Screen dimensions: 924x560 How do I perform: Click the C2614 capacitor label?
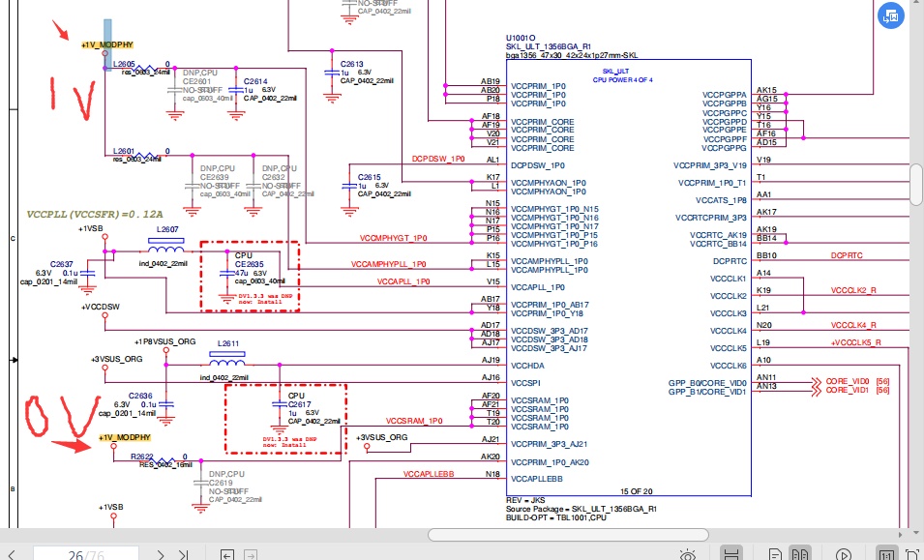pyautogui.click(x=255, y=82)
